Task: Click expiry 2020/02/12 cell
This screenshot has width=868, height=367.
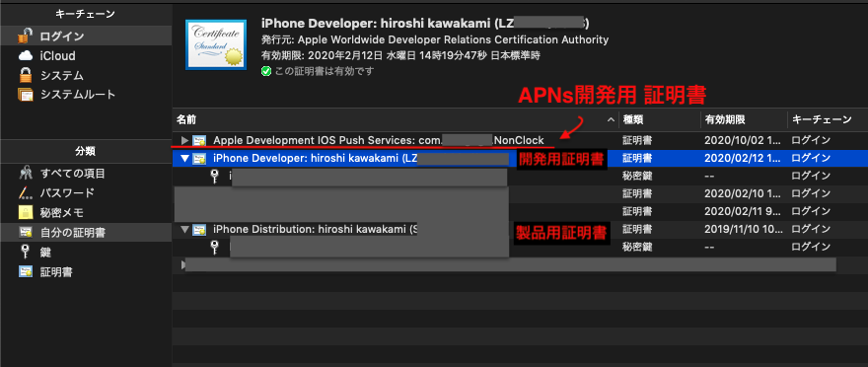Action: click(x=744, y=158)
